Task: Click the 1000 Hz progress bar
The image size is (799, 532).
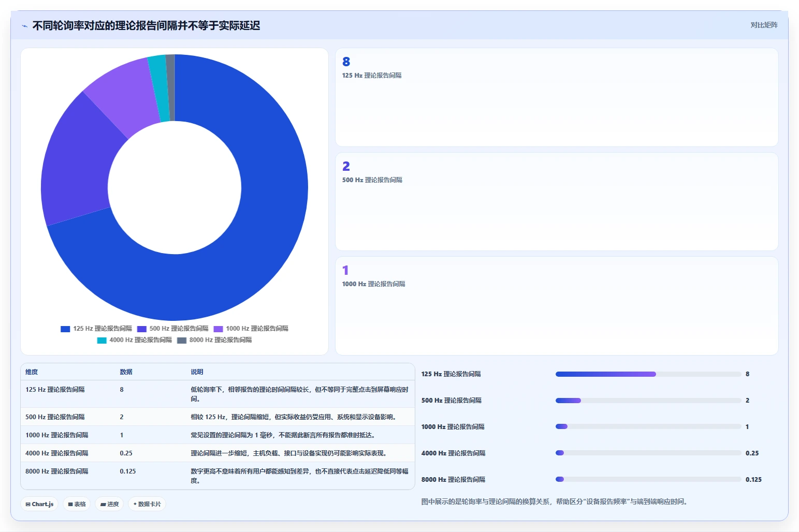Action: coord(648,426)
